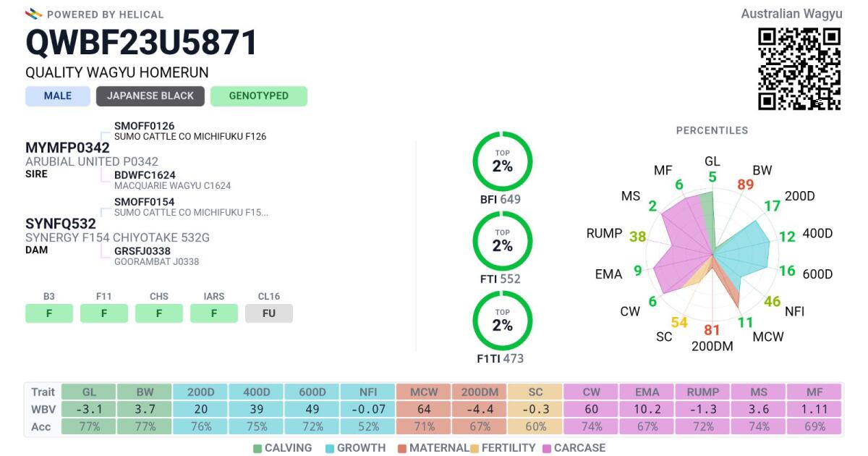
Task: Click the CL16 FU status badge
Action: pyautogui.click(x=269, y=313)
